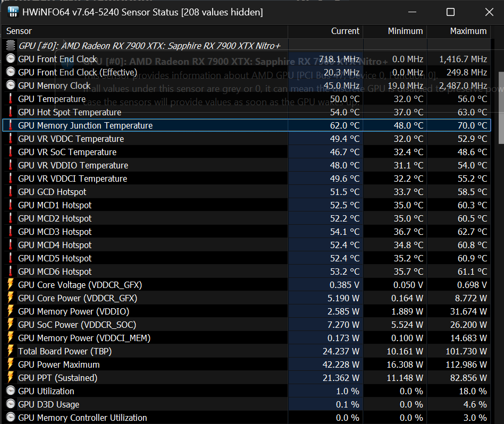Select the 5.524 W minimum value
The width and height of the screenshot is (504, 424).
(407, 325)
